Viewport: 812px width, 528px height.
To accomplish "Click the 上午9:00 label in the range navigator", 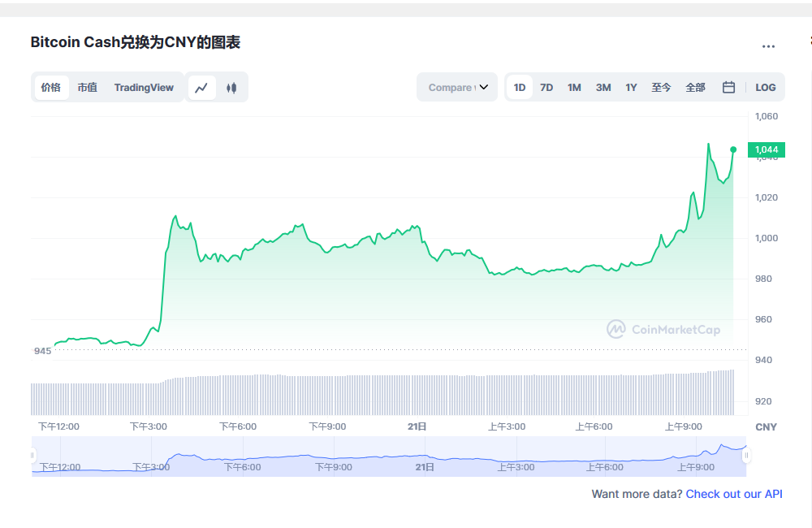I will click(x=696, y=467).
